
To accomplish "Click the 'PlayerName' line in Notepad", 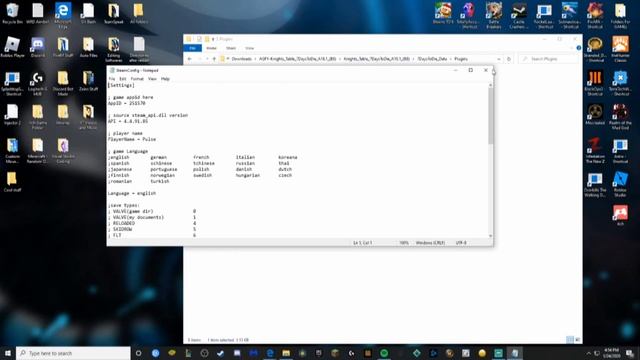I will pos(132,139).
